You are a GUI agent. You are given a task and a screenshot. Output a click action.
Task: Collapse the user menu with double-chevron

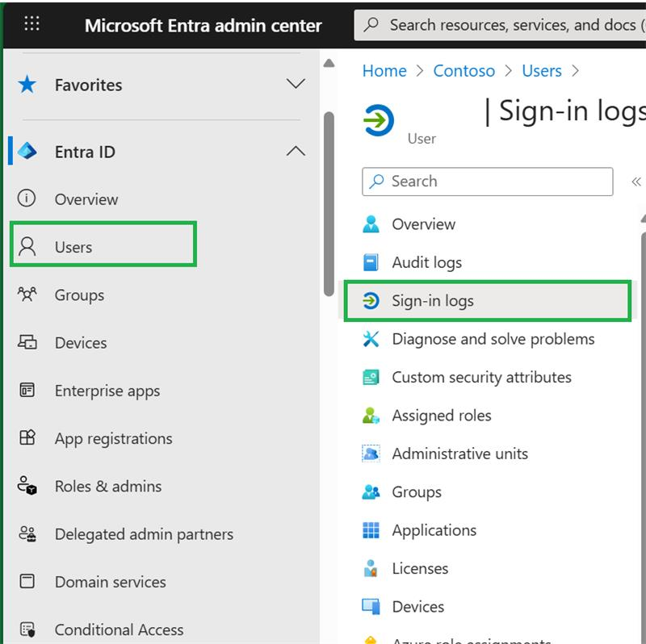pos(636,182)
